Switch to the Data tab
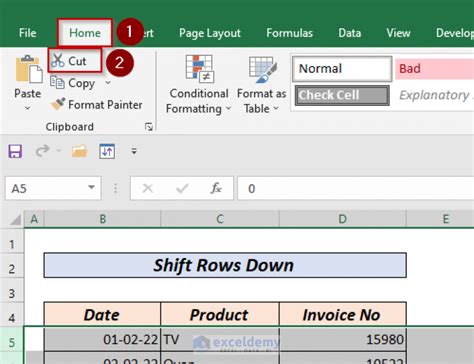This screenshot has width=474, height=364. 349,33
